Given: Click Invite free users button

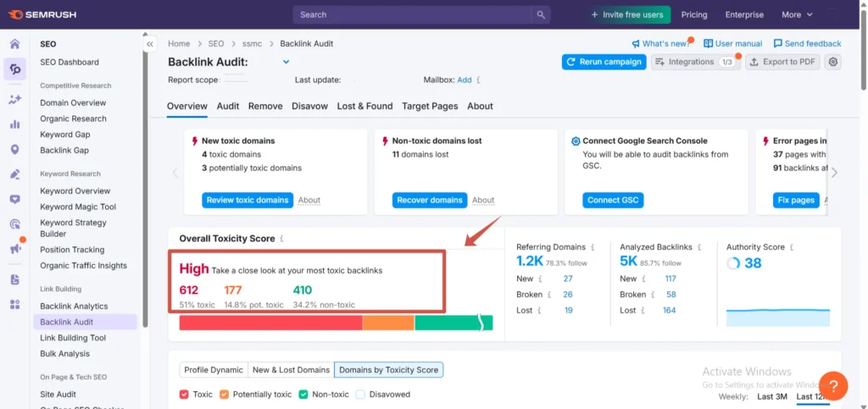Looking at the screenshot, I should pyautogui.click(x=627, y=15).
